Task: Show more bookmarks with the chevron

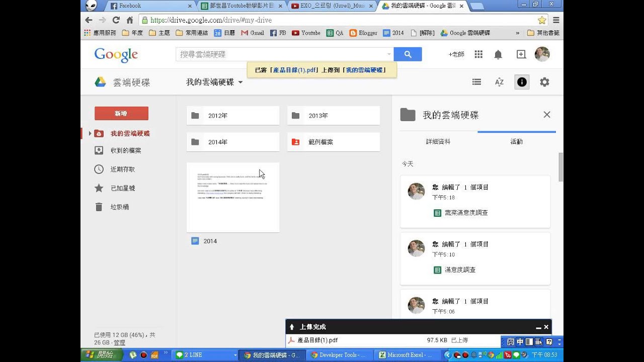Action: (x=518, y=33)
